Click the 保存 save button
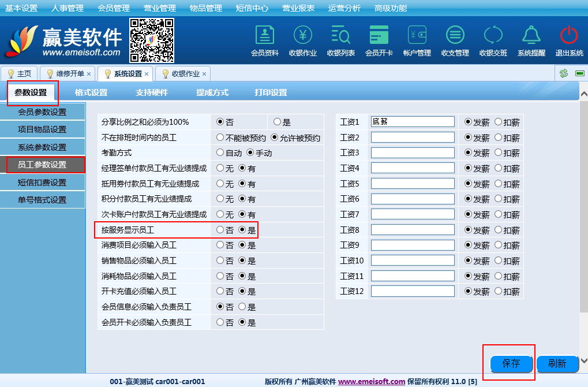Screen dimensions: 588x387 pyautogui.click(x=511, y=363)
